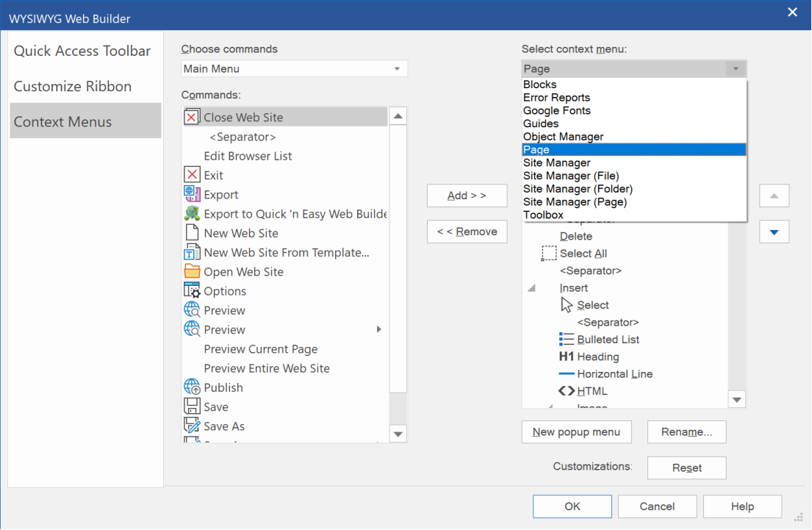Click the Export globe icon
The height and width of the screenshot is (530, 812).
point(192,195)
